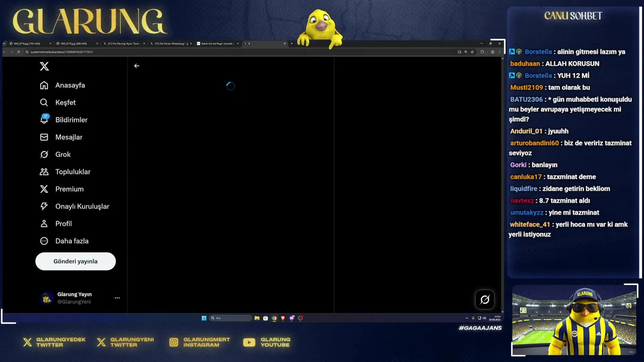Click chat username Anduril_01
This screenshot has height=362, width=644.
click(x=526, y=131)
